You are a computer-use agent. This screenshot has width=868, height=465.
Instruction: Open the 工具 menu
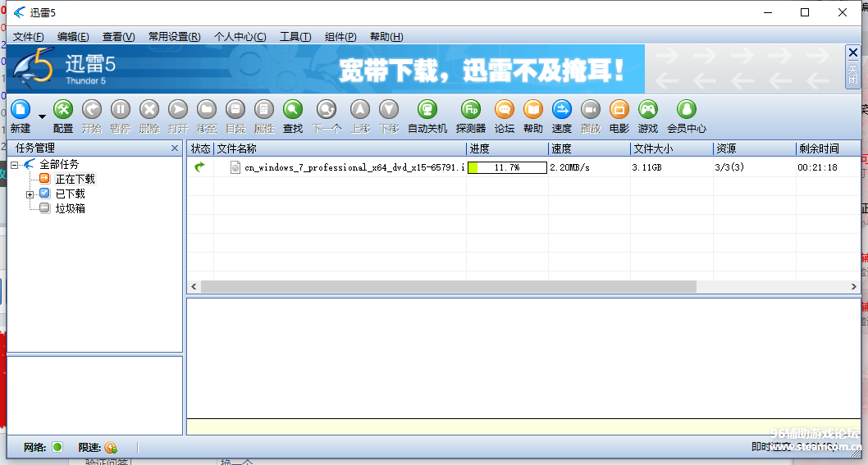(x=295, y=37)
